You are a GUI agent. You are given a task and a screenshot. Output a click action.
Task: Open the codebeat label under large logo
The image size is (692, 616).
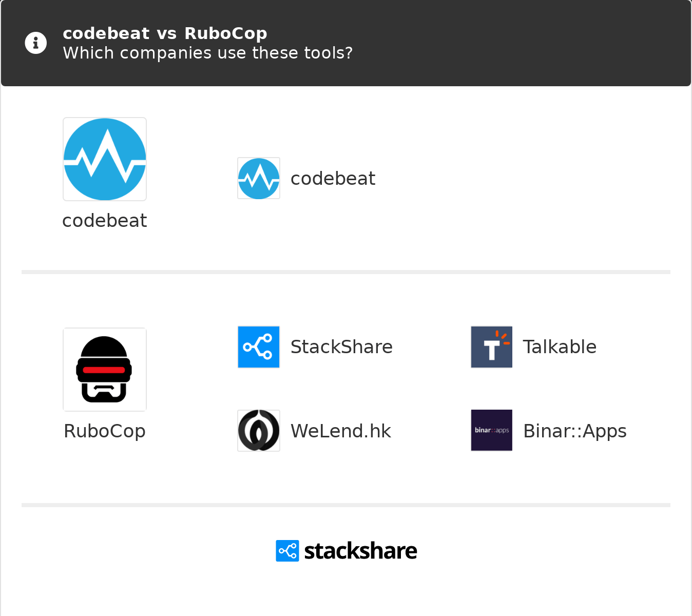105,221
